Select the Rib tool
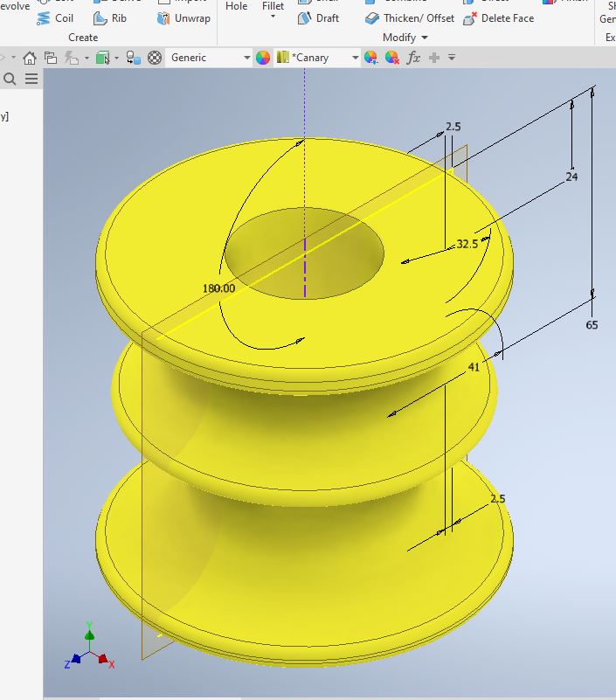 [x=109, y=18]
